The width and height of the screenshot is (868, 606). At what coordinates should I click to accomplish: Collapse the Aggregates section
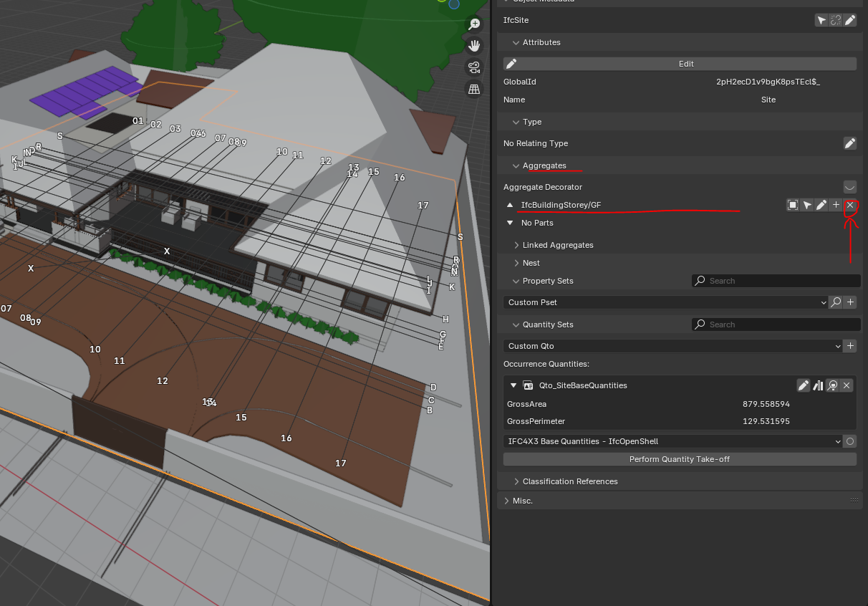(516, 165)
